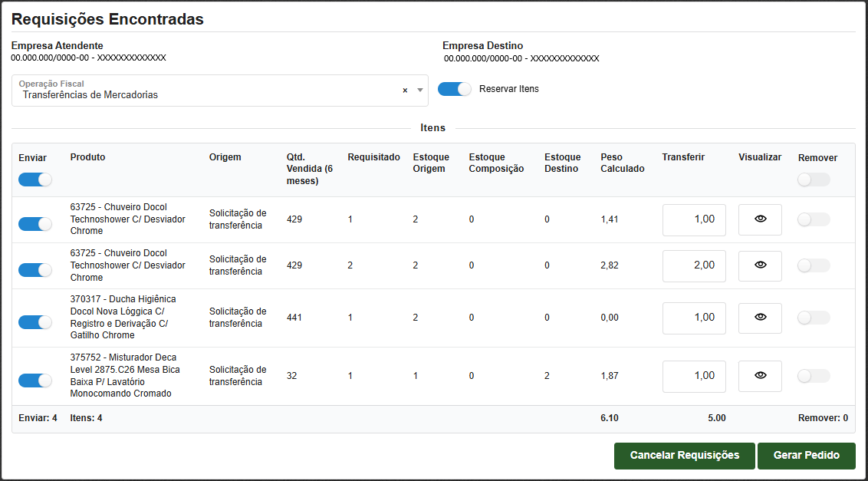Click the eye icon for the first Chuveiro Docol row
This screenshot has height=481, width=868.
(x=760, y=219)
